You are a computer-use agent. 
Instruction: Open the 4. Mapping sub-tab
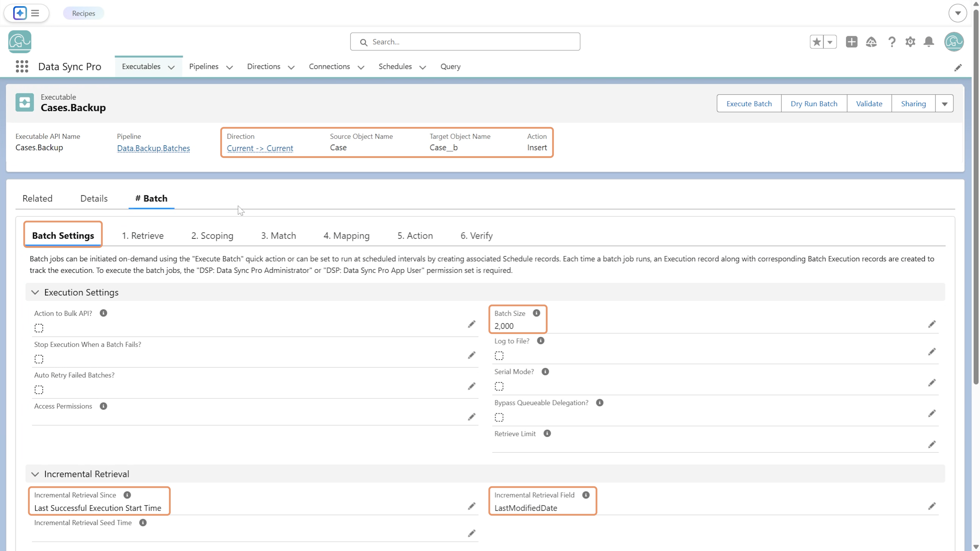tap(347, 236)
